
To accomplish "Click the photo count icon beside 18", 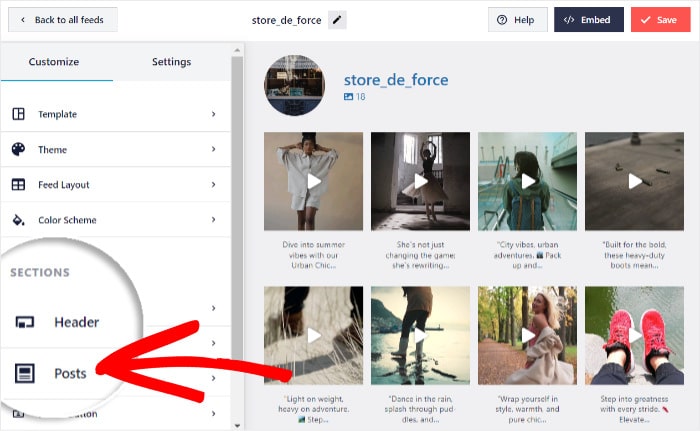I will [348, 96].
